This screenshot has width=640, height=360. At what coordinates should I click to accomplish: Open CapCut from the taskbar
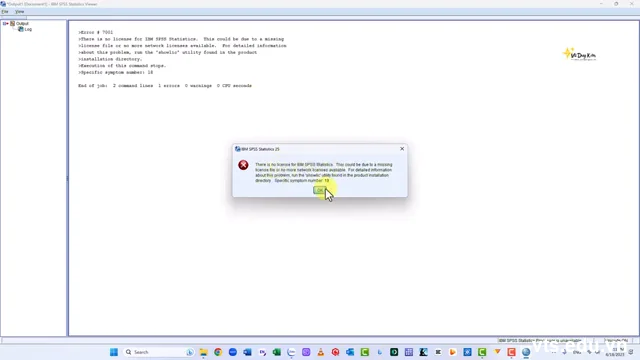(438, 352)
